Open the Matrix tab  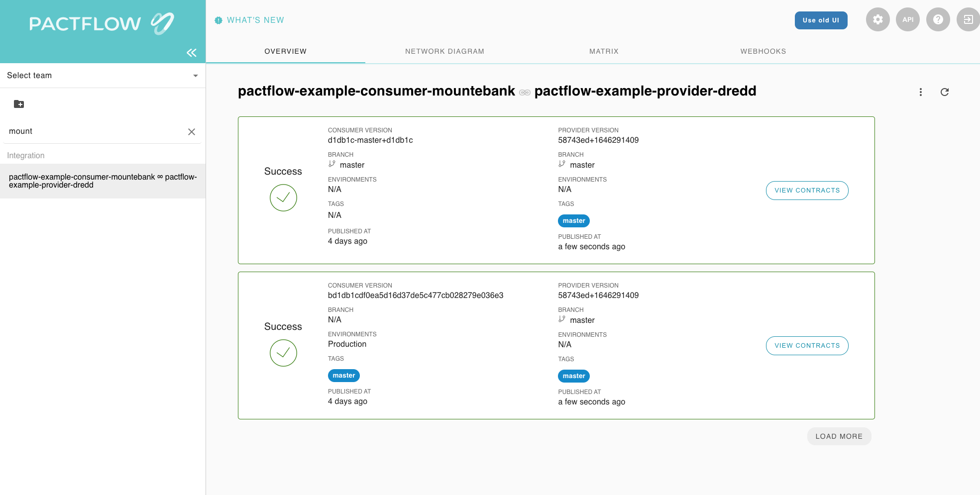pos(604,51)
